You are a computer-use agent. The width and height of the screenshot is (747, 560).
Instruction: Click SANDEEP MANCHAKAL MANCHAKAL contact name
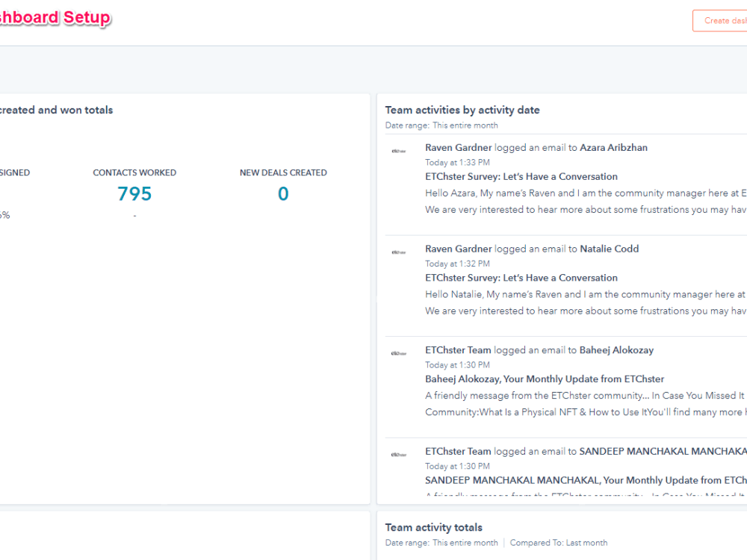[663, 452]
